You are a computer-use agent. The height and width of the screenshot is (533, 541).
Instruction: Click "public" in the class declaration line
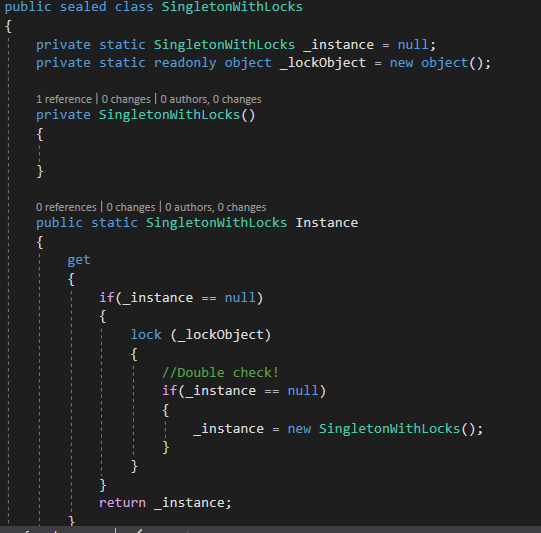(28, 7)
